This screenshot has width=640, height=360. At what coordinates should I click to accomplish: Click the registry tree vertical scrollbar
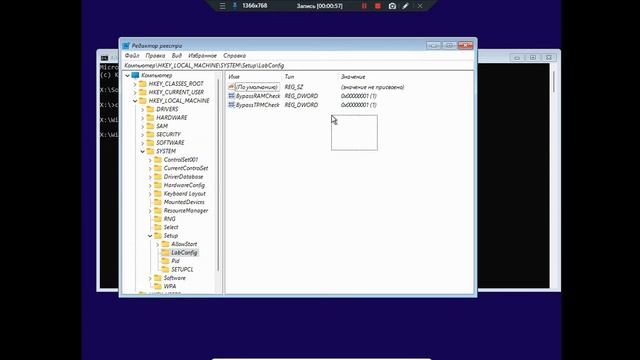pyautogui.click(x=218, y=176)
